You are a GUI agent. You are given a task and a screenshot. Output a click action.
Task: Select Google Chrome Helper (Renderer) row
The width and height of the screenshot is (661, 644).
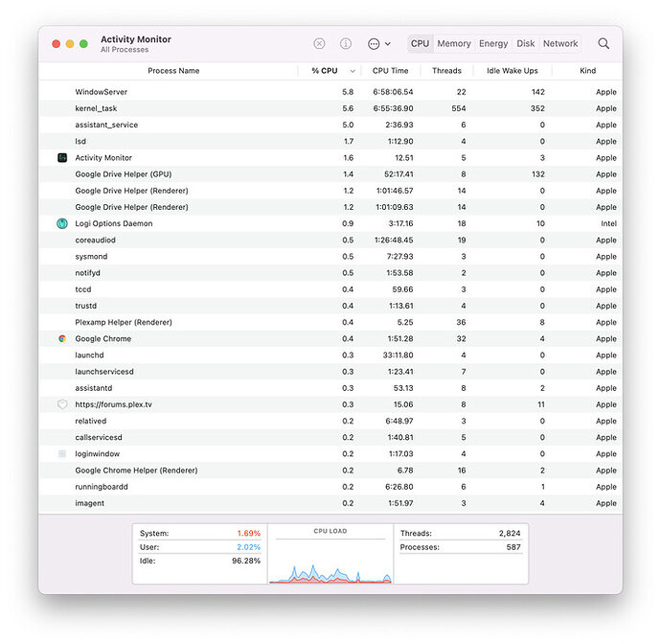[x=330, y=471]
